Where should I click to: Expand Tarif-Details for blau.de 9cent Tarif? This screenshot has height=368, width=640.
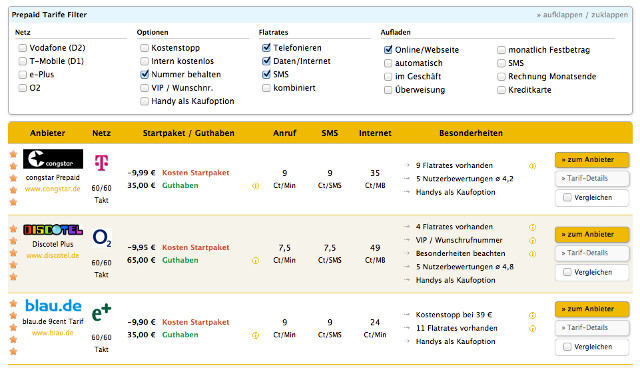coord(592,328)
